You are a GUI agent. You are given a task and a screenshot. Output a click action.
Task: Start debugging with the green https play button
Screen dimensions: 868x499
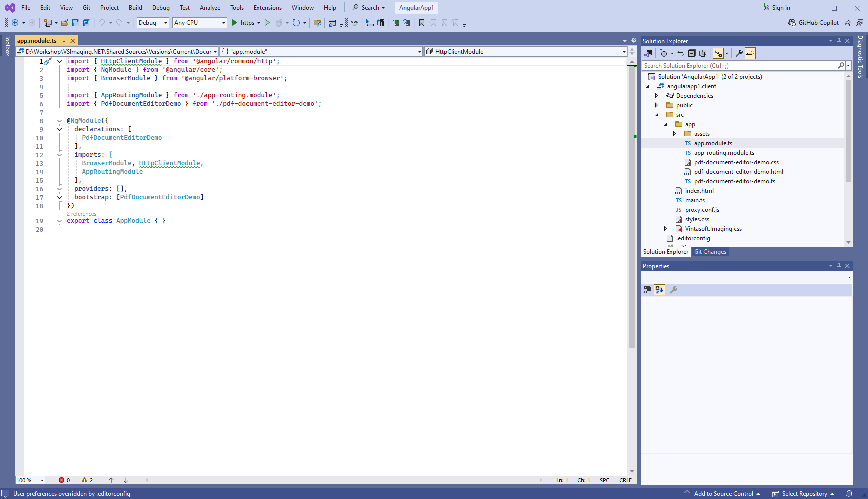tap(234, 23)
